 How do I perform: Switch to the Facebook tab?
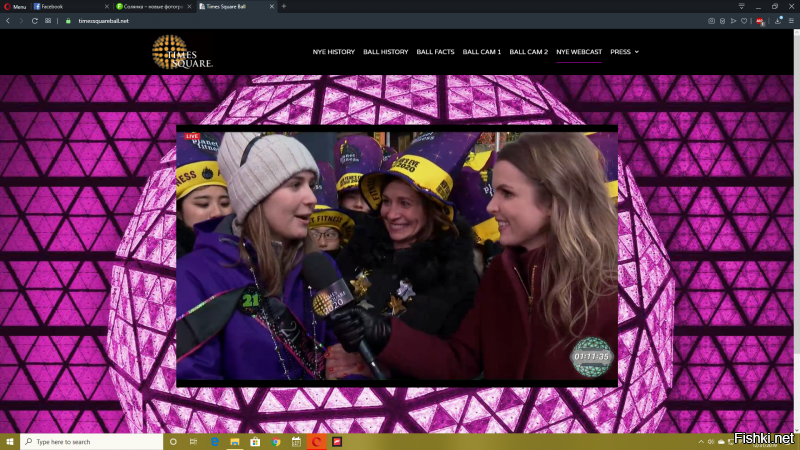click(x=71, y=7)
